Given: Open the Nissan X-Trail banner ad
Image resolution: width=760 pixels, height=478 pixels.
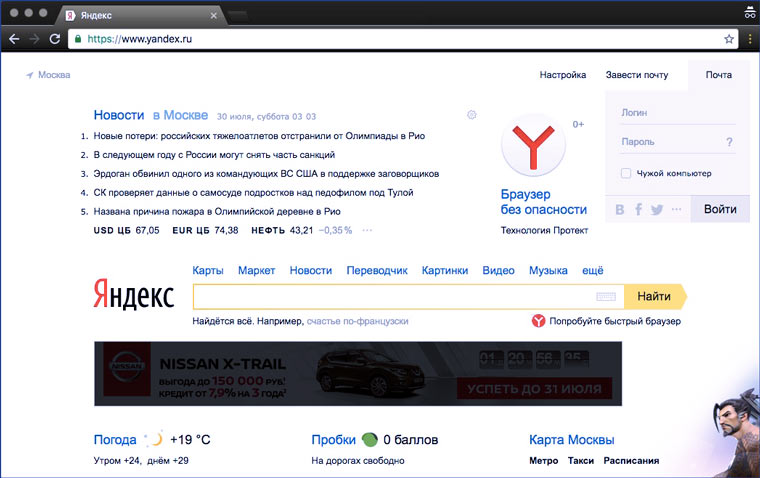Looking at the screenshot, I should 358,374.
